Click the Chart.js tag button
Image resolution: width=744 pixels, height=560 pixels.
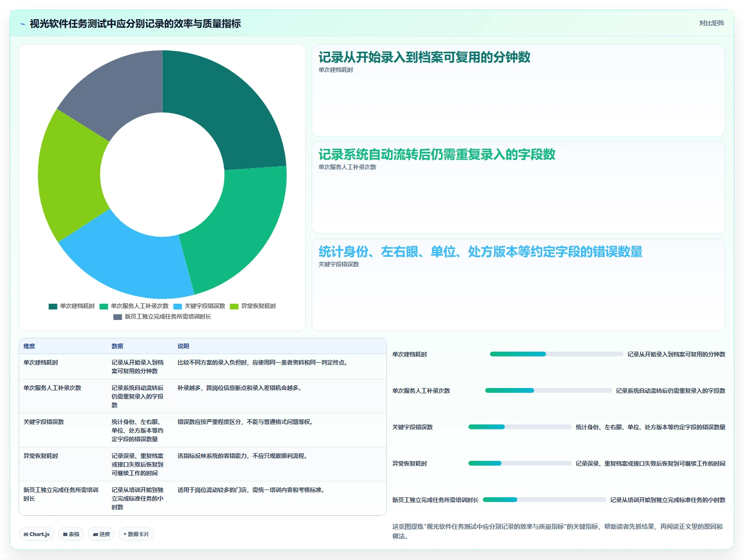[36, 534]
